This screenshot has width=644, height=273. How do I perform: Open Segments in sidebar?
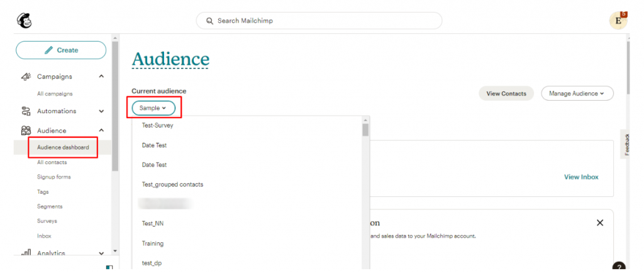coord(50,206)
